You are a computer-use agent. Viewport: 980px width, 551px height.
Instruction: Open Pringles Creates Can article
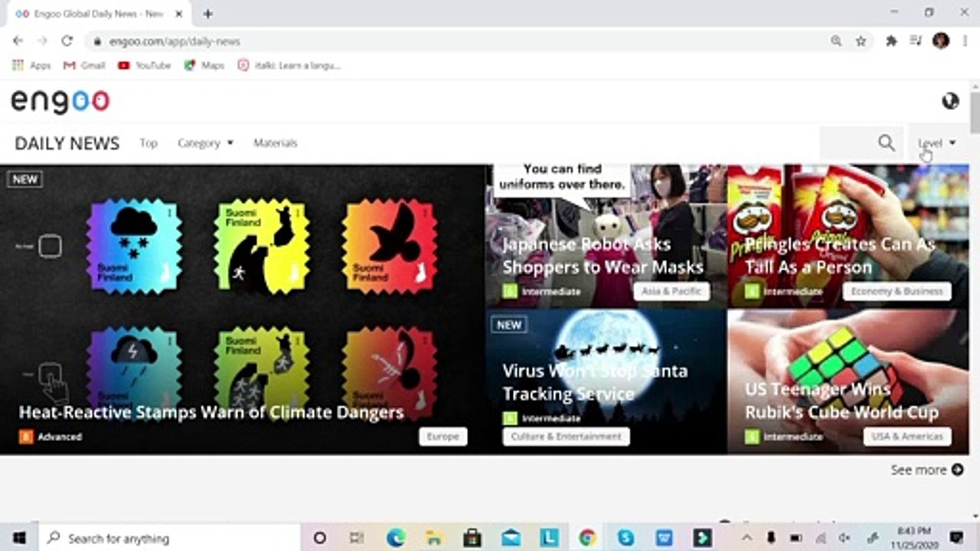click(x=840, y=256)
